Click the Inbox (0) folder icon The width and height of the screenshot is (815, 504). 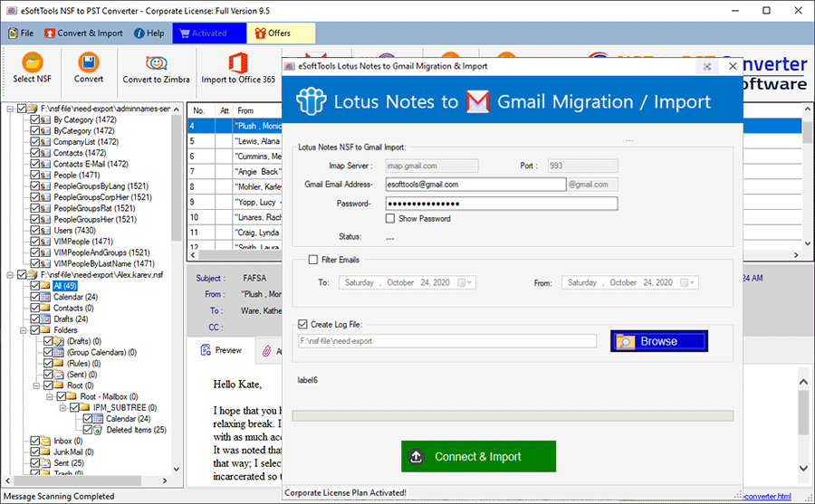[x=46, y=441]
